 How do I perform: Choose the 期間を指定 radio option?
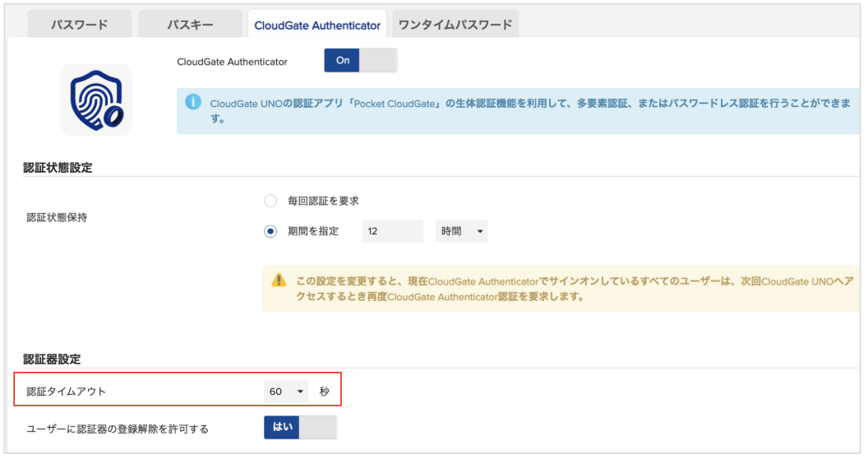click(x=270, y=231)
